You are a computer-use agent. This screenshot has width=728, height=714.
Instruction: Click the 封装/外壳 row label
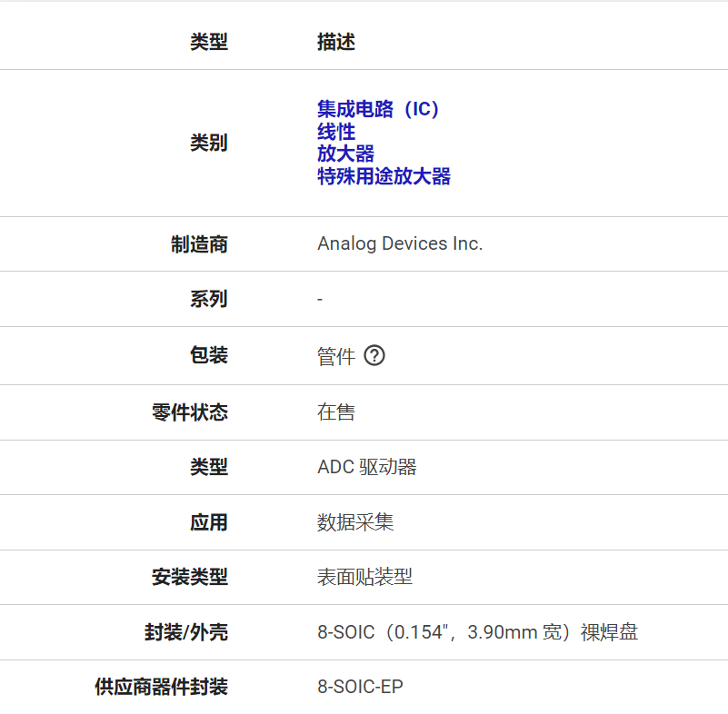point(185,632)
